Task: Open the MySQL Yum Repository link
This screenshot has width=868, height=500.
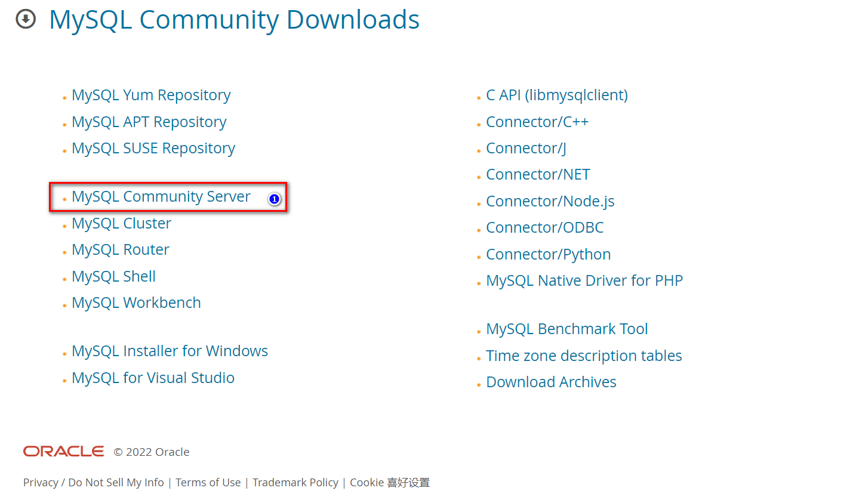Action: (150, 95)
